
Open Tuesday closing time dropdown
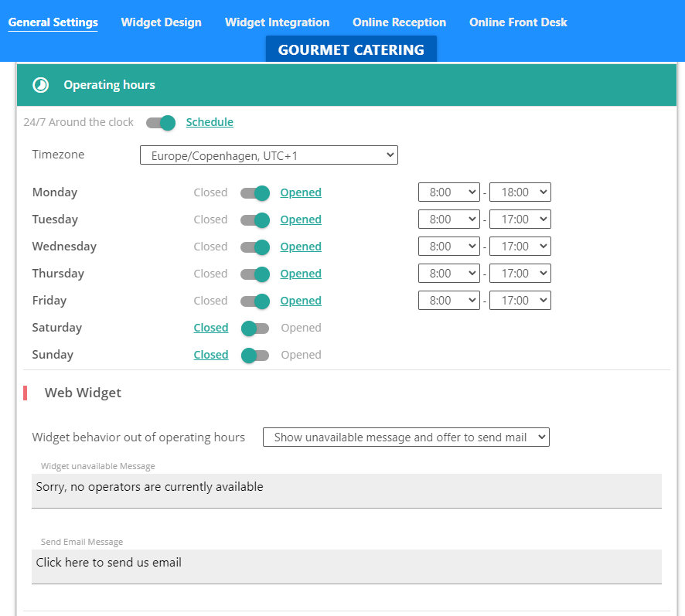(520, 220)
